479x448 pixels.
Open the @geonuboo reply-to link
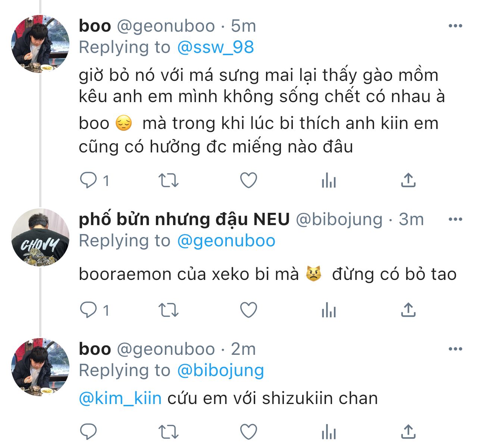coord(226,241)
